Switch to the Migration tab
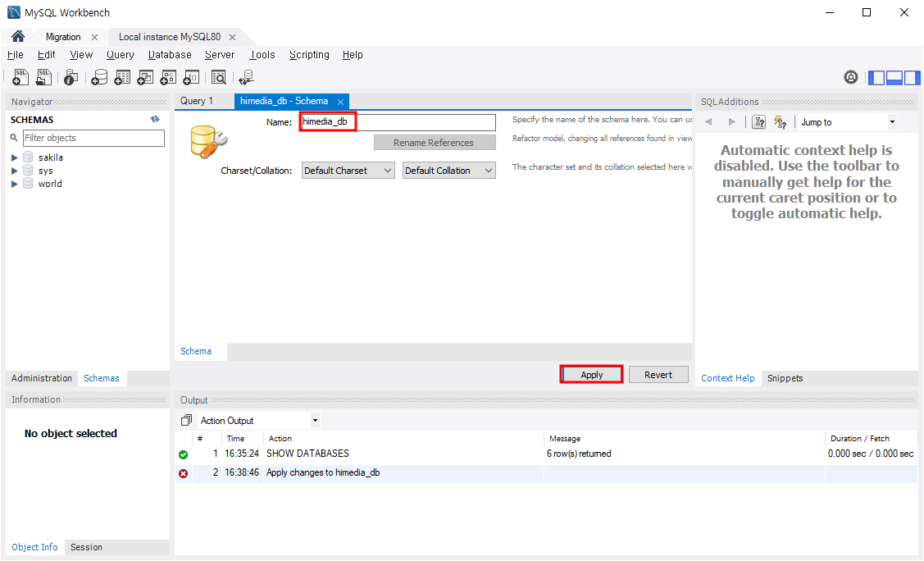The image size is (924, 561). (x=63, y=37)
